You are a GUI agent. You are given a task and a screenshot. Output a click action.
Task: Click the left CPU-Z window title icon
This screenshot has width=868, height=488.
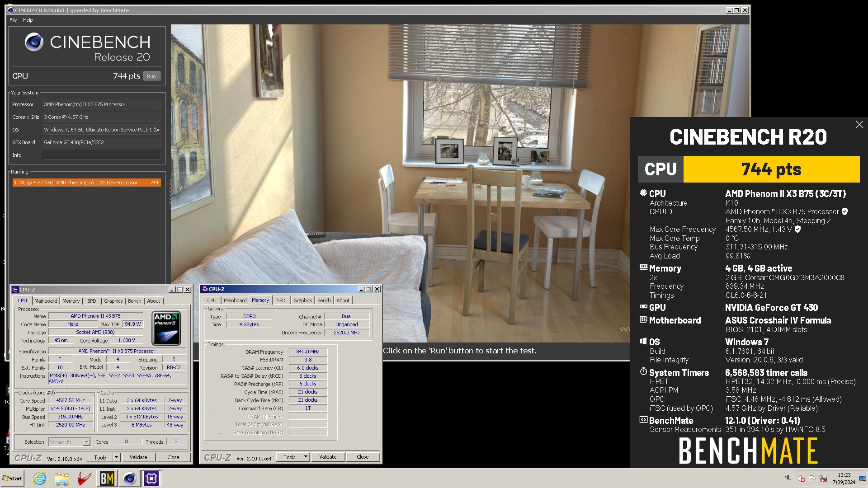tap(15, 290)
